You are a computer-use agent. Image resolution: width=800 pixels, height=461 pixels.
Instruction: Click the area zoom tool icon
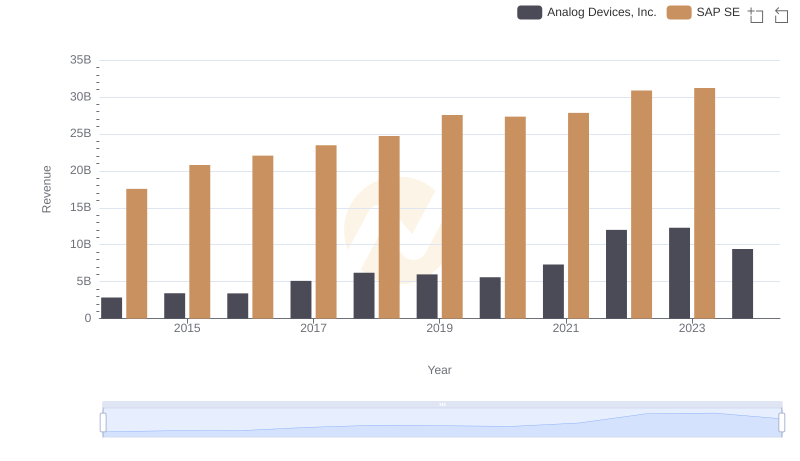[756, 15]
